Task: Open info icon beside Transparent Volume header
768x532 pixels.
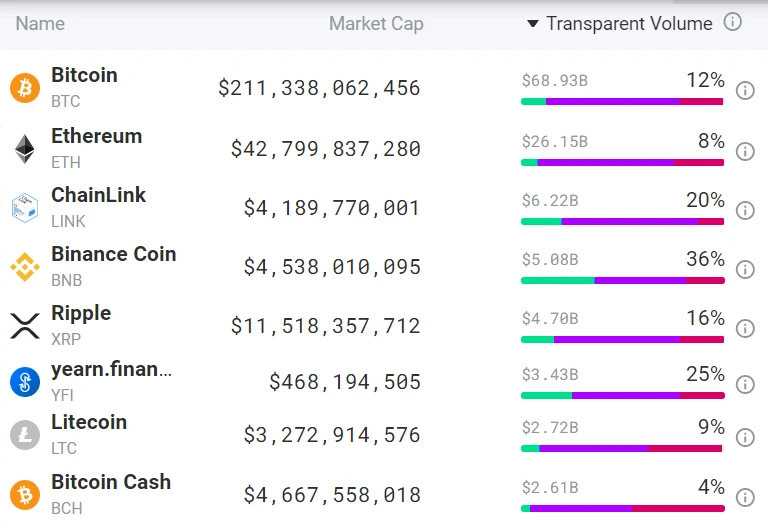Action: (733, 22)
